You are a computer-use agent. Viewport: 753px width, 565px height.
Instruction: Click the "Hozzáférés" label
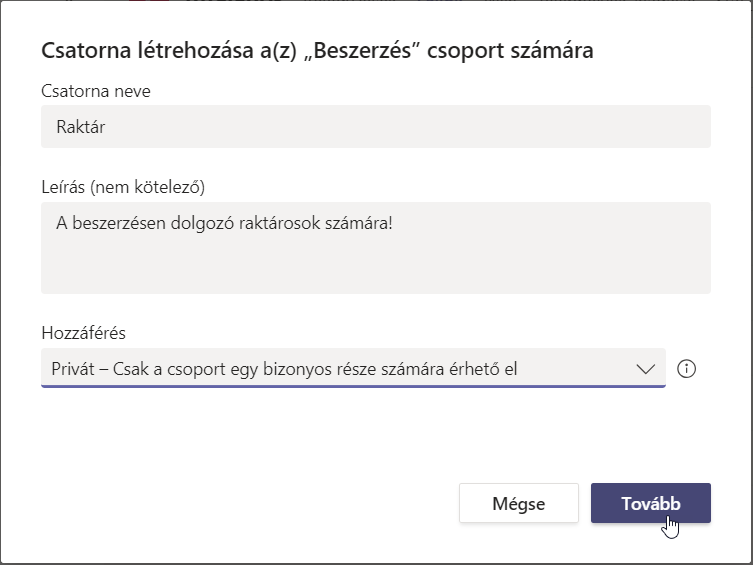coord(84,332)
